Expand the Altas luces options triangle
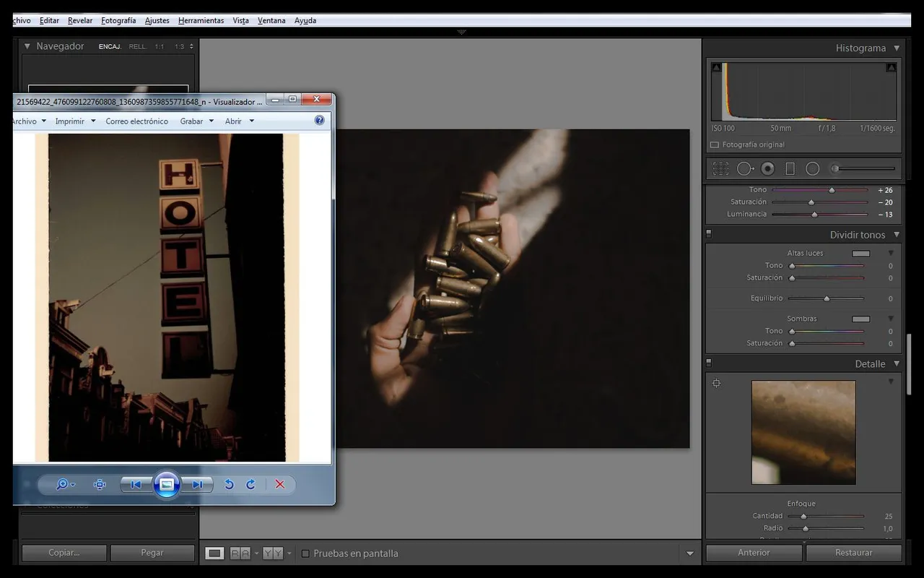This screenshot has width=924, height=578. (x=891, y=253)
